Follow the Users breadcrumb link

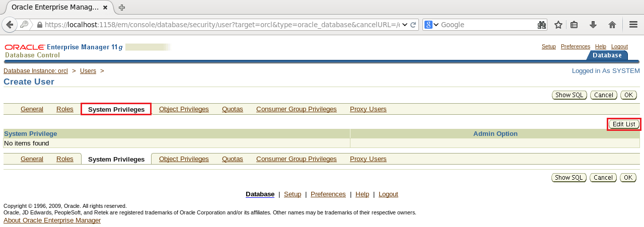pyautogui.click(x=88, y=71)
